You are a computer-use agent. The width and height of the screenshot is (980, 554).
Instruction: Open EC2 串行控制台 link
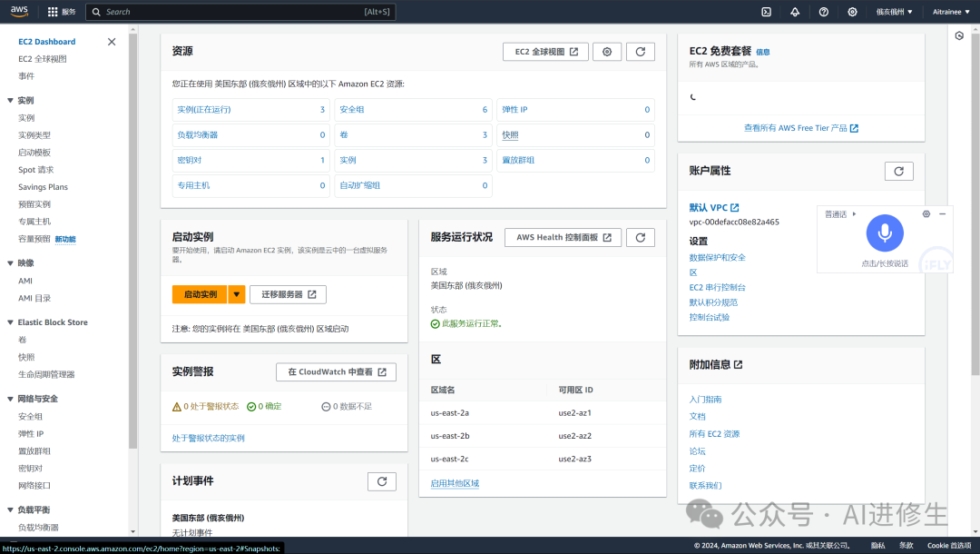coord(717,288)
